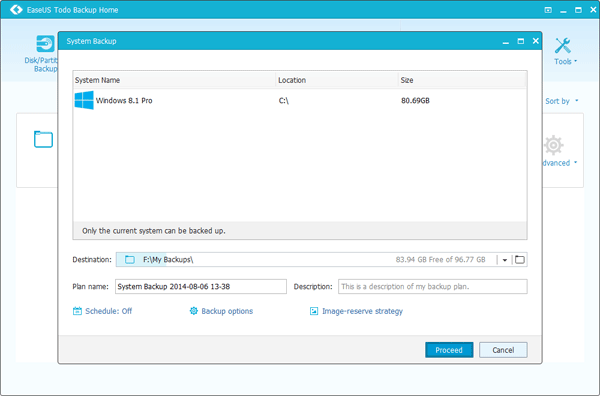Open the Tools wrench icon
600x396 pixels.
[563, 46]
